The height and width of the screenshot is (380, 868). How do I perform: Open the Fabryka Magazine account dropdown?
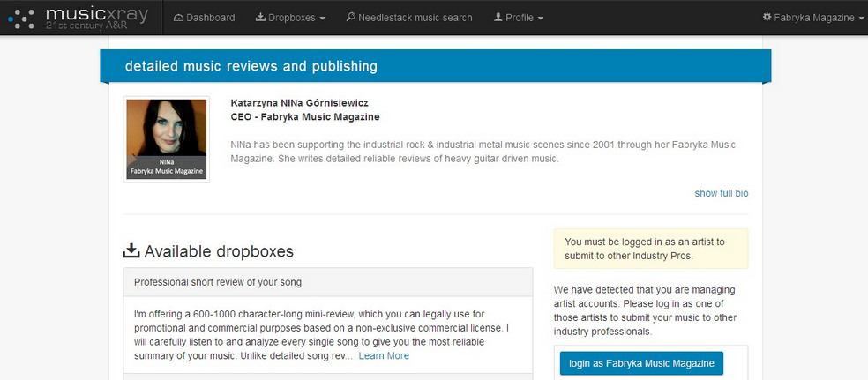pos(813,18)
